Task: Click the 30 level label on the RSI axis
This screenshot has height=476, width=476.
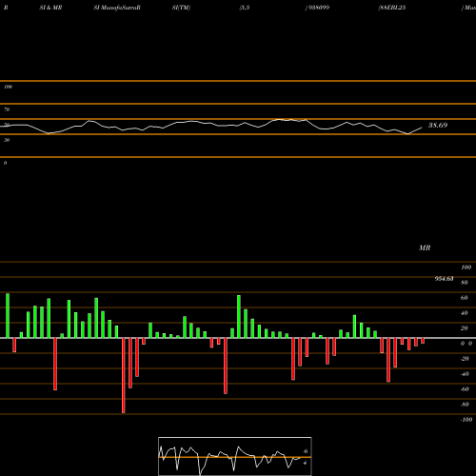Action: [7, 140]
